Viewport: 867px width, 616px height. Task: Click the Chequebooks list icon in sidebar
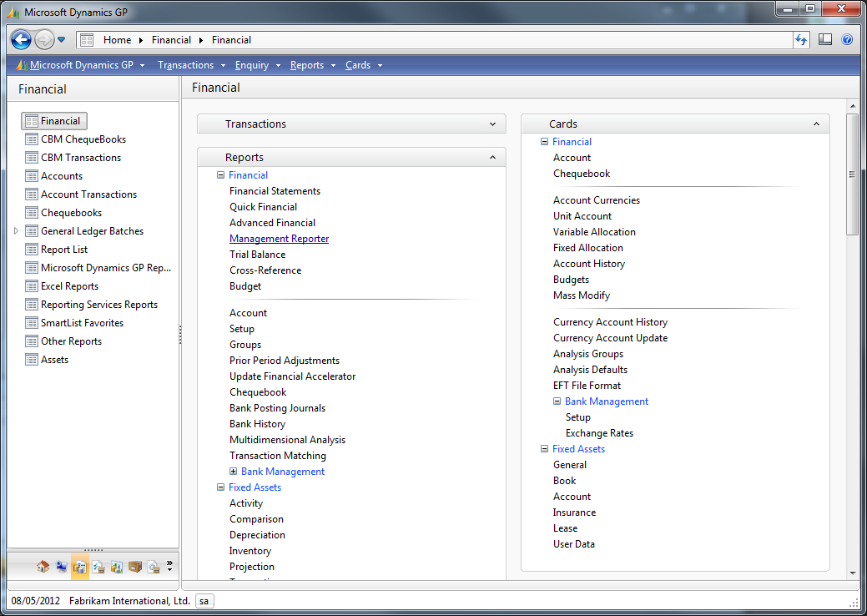tap(32, 213)
